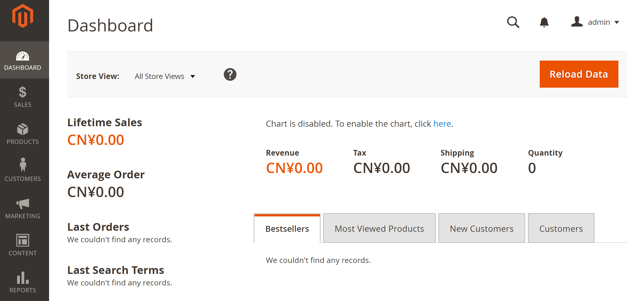Image resolution: width=644 pixels, height=301 pixels.
Task: Click the 'here' link to enable chart
Action: pyautogui.click(x=442, y=124)
